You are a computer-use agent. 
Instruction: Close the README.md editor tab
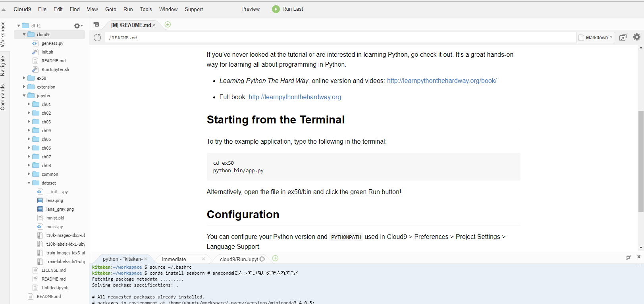click(x=154, y=25)
